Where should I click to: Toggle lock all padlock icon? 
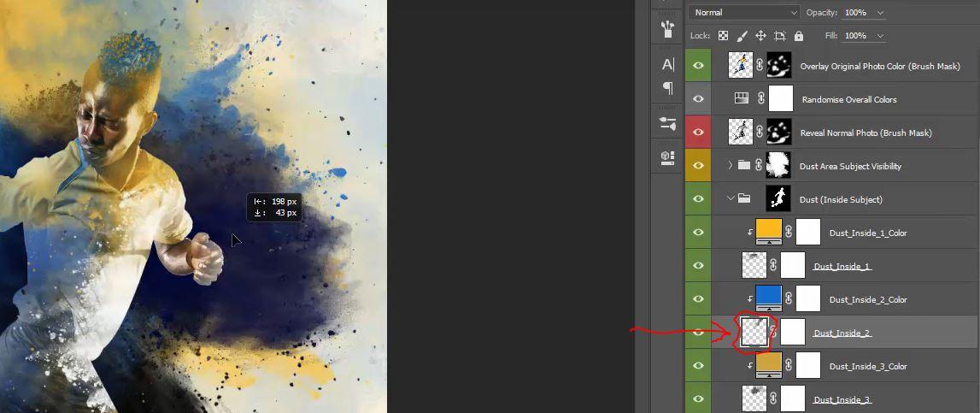coord(799,36)
